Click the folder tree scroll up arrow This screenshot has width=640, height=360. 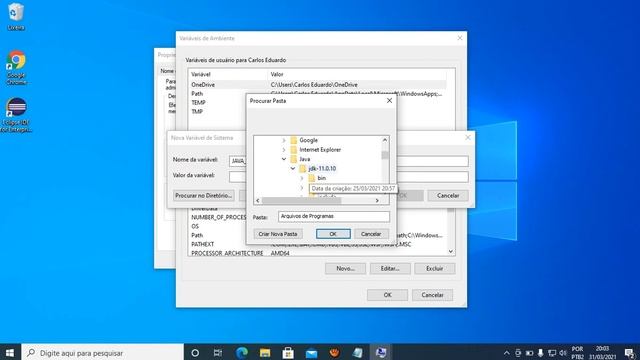click(385, 140)
